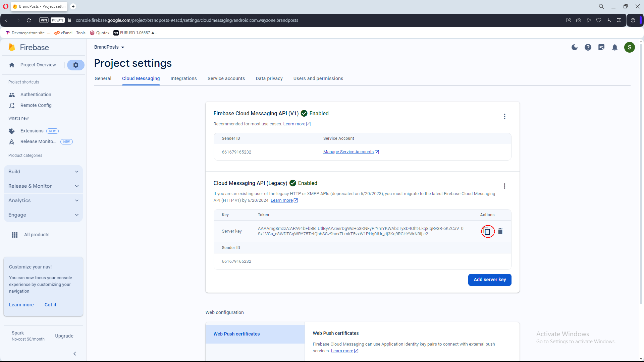Open Learn more for Web Push certificates
644x362 pixels.
click(x=344, y=351)
